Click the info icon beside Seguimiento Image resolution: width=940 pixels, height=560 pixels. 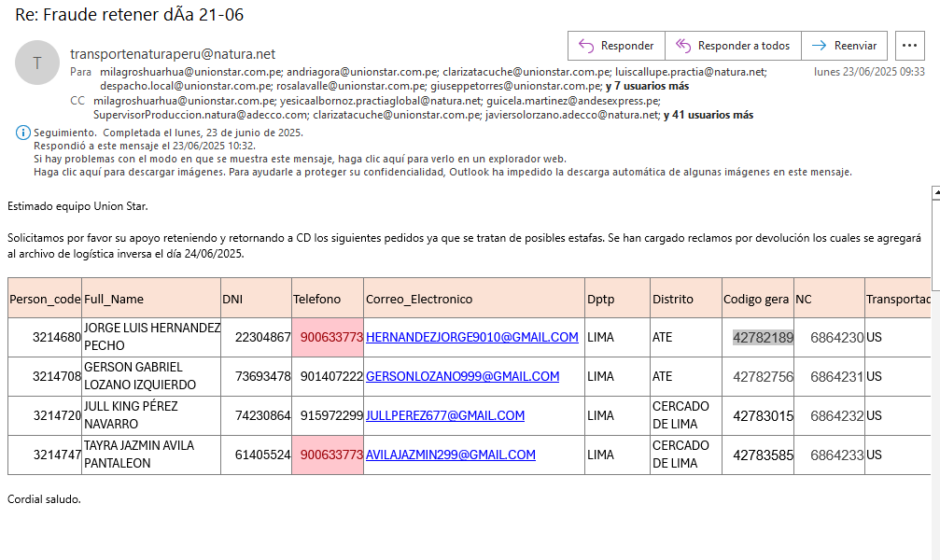coord(23,133)
